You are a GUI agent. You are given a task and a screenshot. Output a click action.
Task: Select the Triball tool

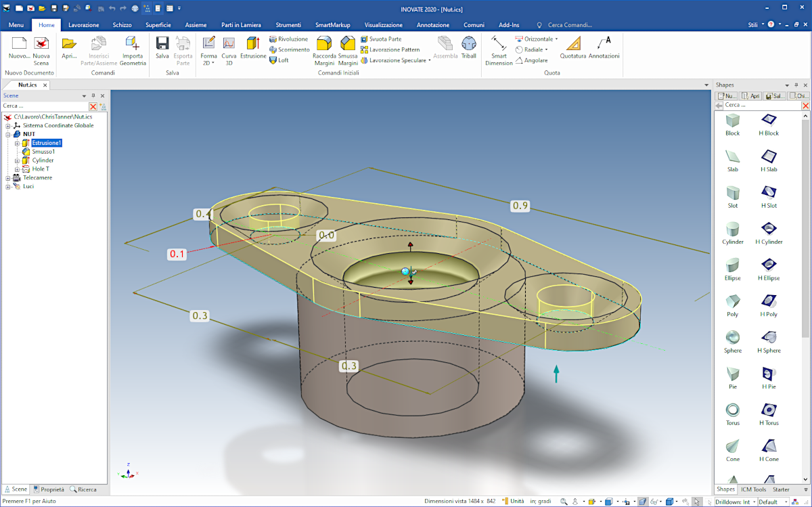[468, 47]
